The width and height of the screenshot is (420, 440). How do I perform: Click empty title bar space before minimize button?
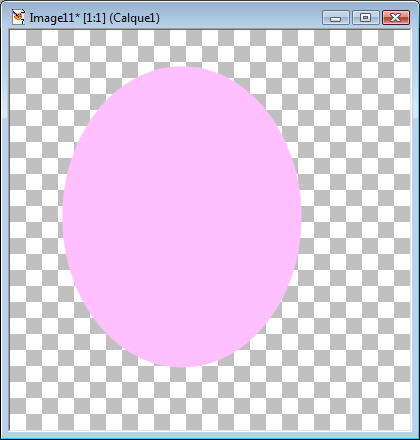[x=240, y=17]
